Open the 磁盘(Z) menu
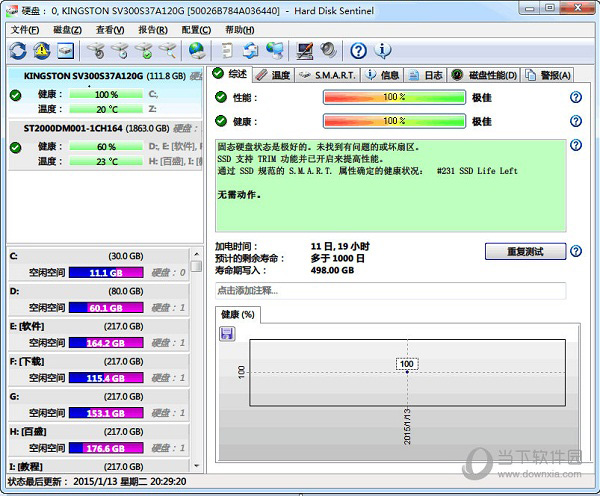The width and height of the screenshot is (600, 496). [x=67, y=30]
